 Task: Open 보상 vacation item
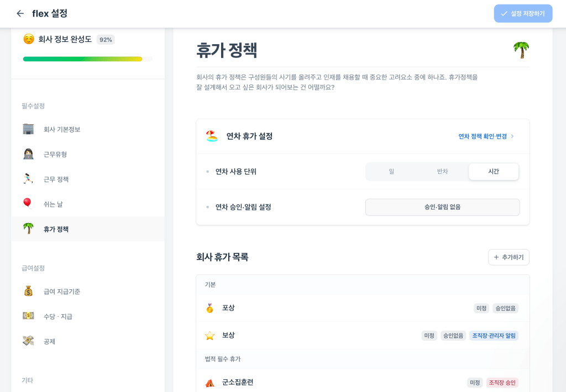pos(363,335)
